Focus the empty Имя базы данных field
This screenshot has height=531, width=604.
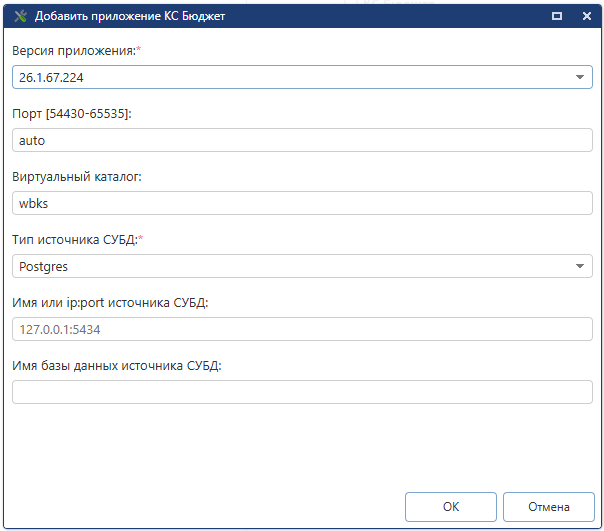click(x=302, y=392)
